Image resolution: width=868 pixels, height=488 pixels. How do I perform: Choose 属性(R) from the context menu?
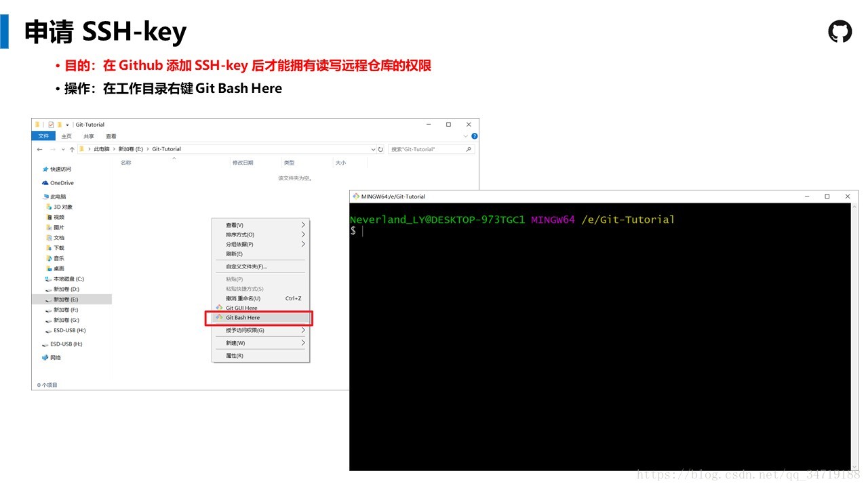[261, 355]
